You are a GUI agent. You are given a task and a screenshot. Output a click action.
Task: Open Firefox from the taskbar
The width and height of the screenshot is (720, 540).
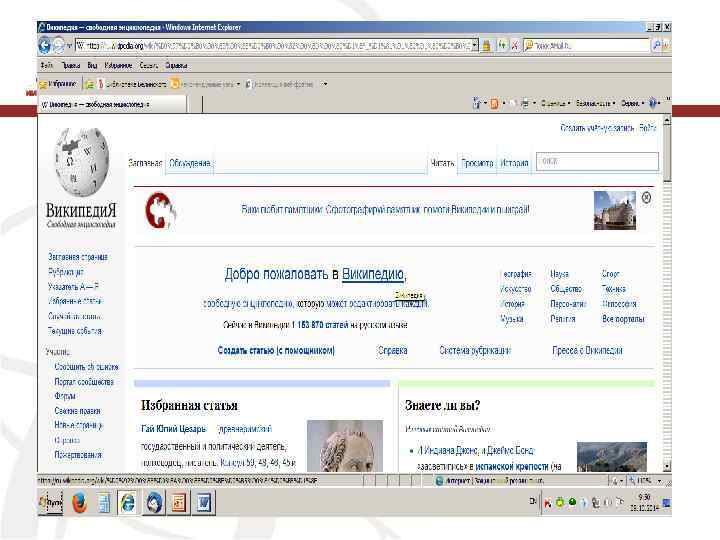pyautogui.click(x=79, y=503)
